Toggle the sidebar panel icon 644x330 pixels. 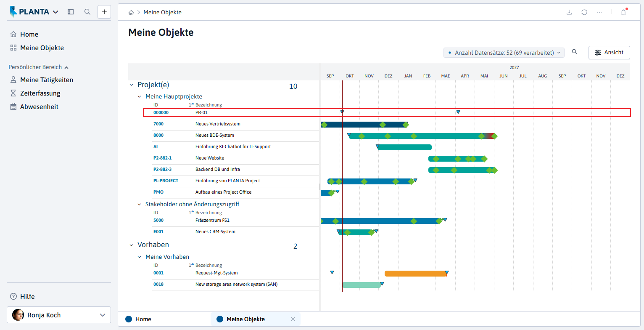tap(71, 12)
